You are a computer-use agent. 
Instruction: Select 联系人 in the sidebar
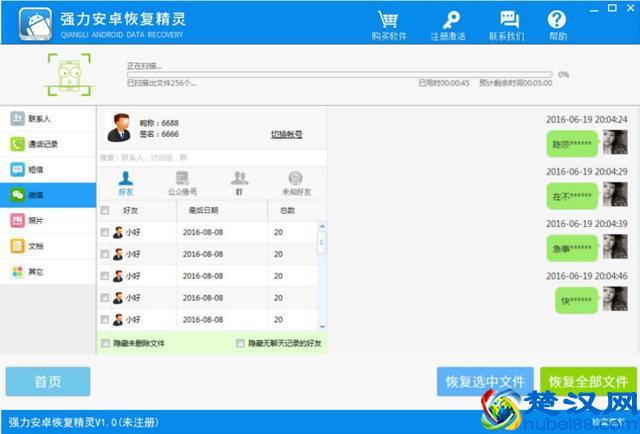coord(48,119)
